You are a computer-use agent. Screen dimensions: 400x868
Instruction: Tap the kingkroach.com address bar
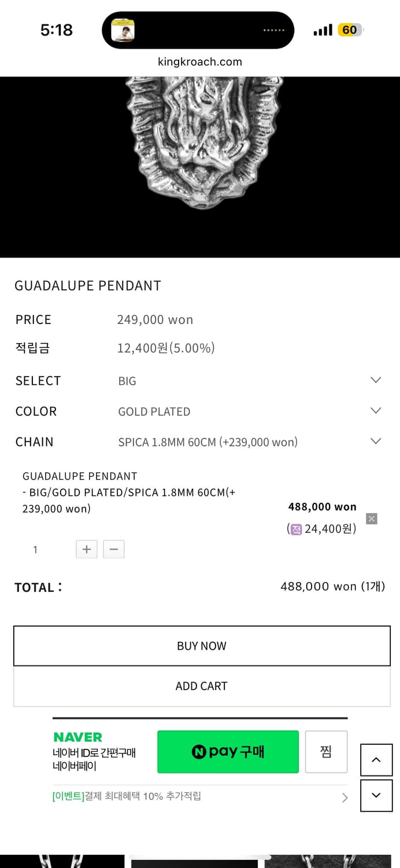coord(200,62)
